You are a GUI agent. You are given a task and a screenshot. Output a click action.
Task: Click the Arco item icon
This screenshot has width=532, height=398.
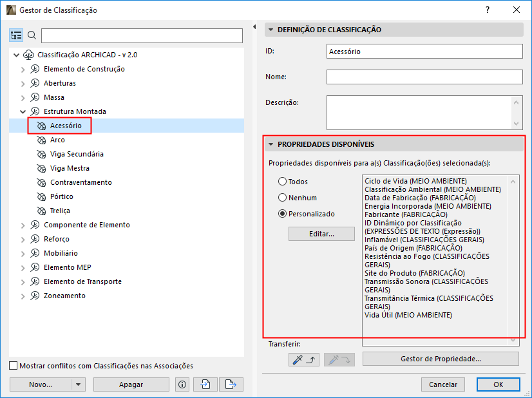click(41, 140)
